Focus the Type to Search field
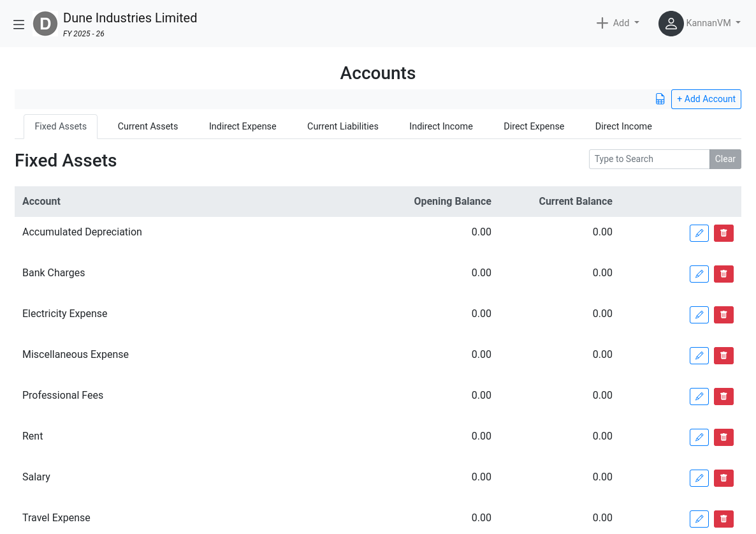756x534 pixels. coord(649,159)
